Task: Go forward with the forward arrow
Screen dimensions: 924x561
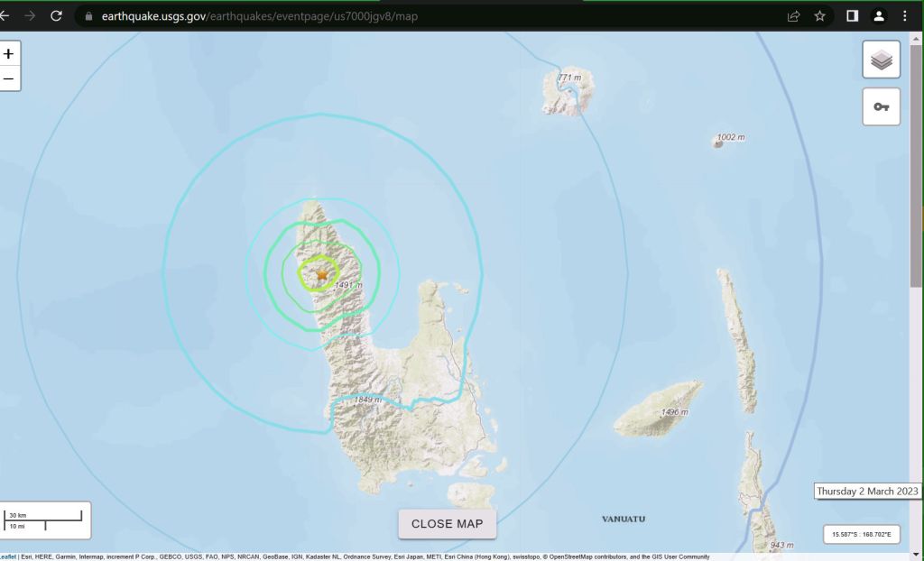Action: tap(31, 16)
